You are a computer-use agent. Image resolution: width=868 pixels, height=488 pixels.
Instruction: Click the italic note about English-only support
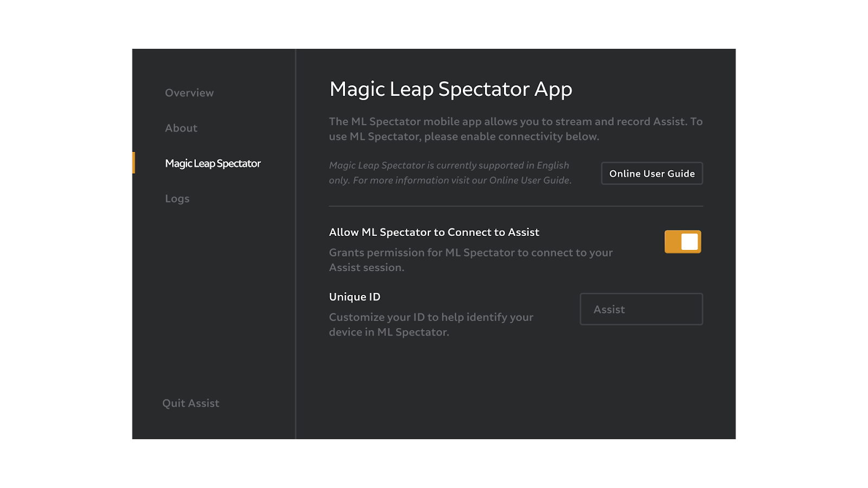click(450, 172)
